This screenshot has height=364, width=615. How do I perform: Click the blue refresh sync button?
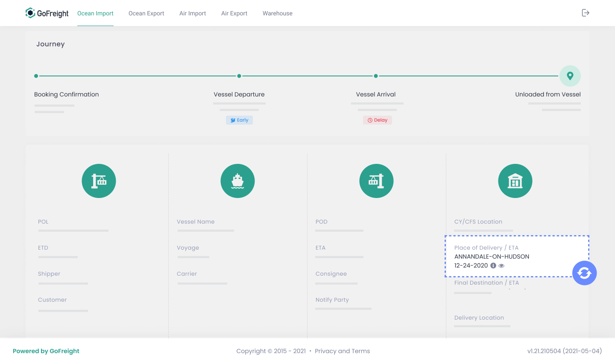point(584,273)
